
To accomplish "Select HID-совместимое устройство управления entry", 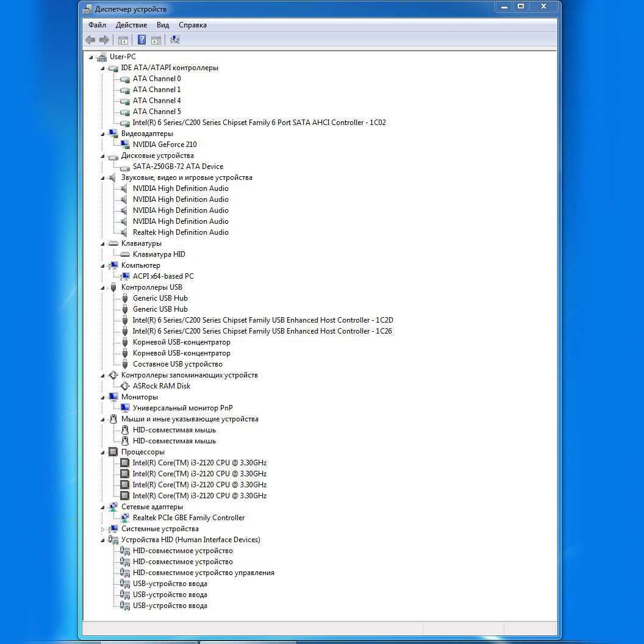I will [x=204, y=573].
